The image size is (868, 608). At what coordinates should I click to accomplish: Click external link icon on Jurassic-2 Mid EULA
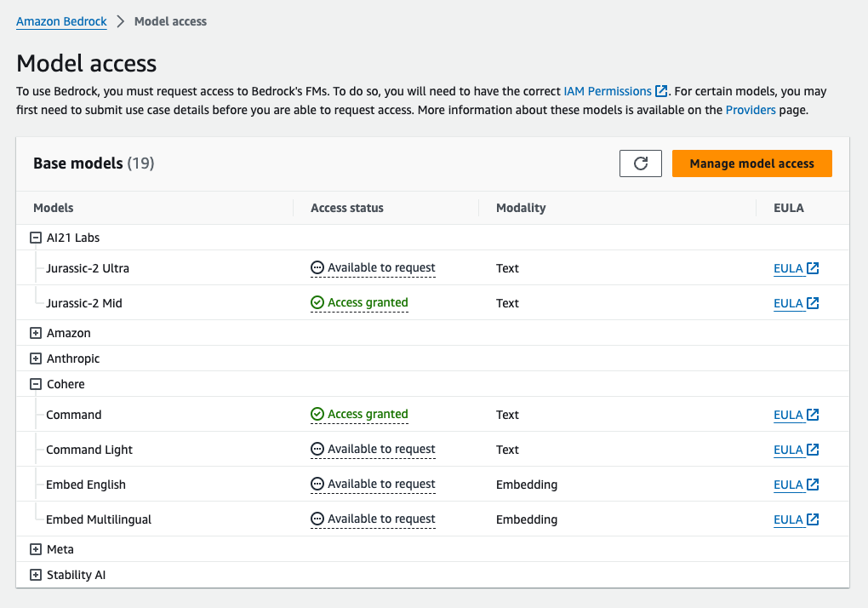(811, 302)
